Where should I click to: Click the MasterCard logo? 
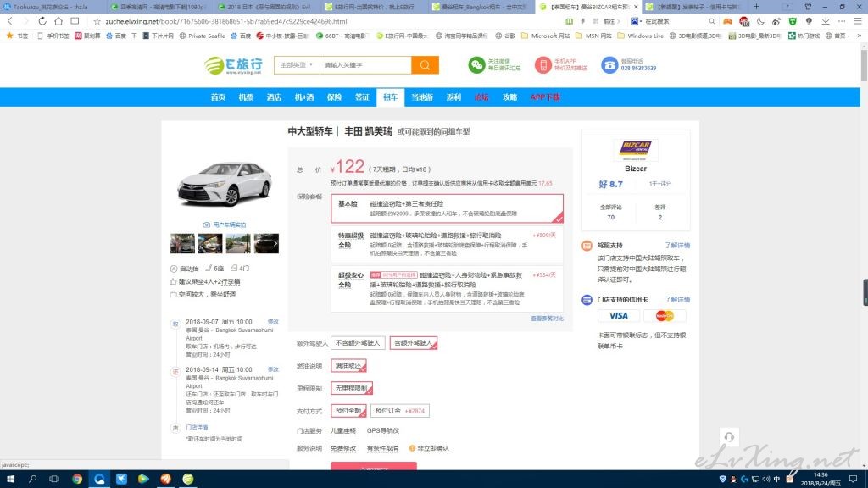[x=665, y=315]
